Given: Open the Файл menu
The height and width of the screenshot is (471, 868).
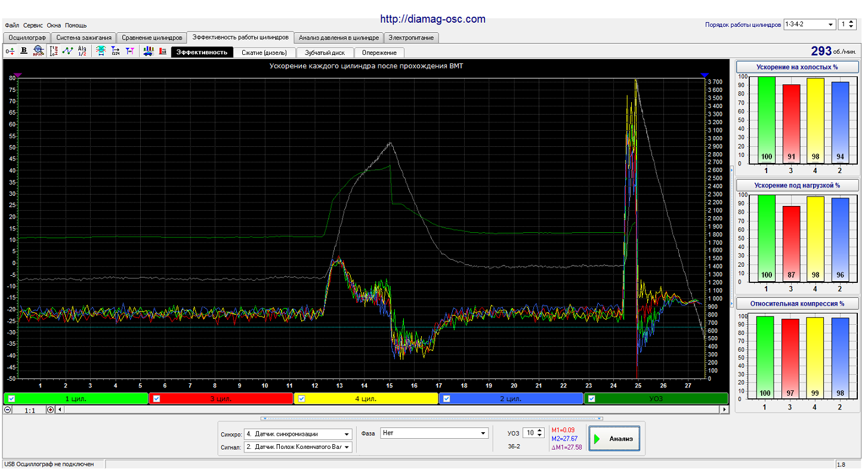Looking at the screenshot, I should tap(12, 26).
